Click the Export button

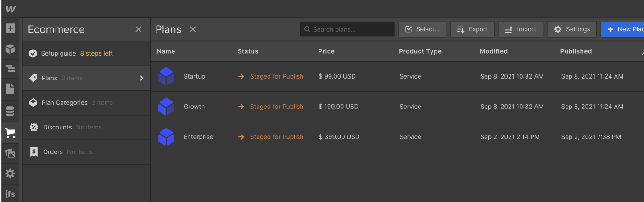point(472,29)
